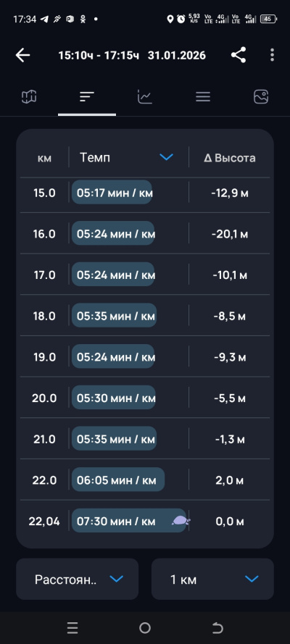Select the 18.0 km split row

point(145,315)
